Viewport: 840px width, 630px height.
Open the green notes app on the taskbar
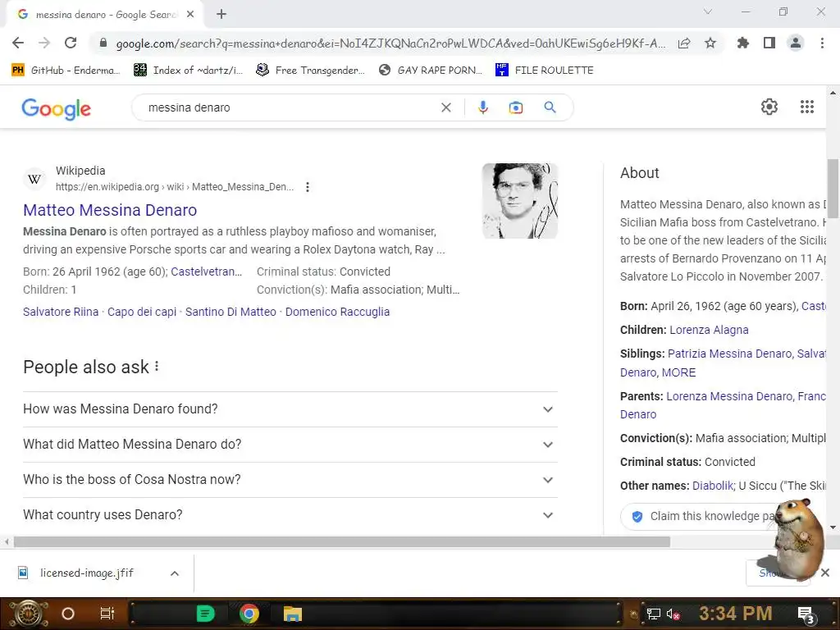205,614
